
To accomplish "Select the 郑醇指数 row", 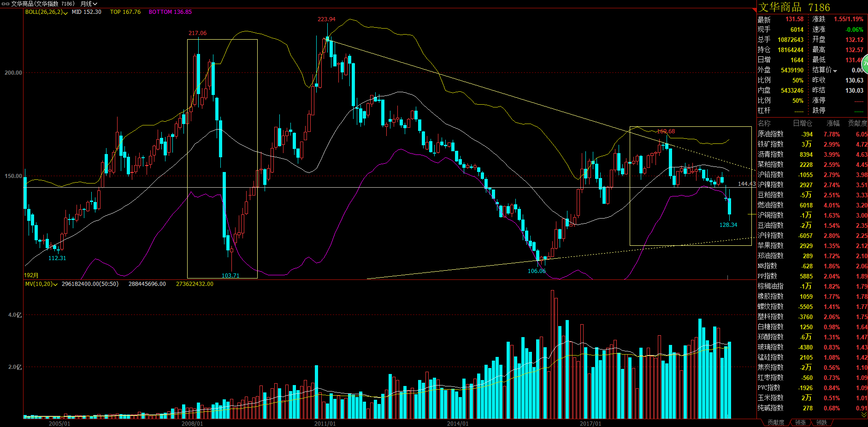I will pyautogui.click(x=812, y=337).
